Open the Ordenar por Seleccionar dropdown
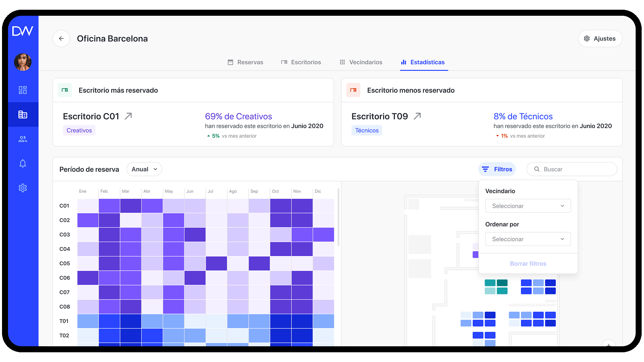Screen dimensions: 644x362 tap(528, 239)
